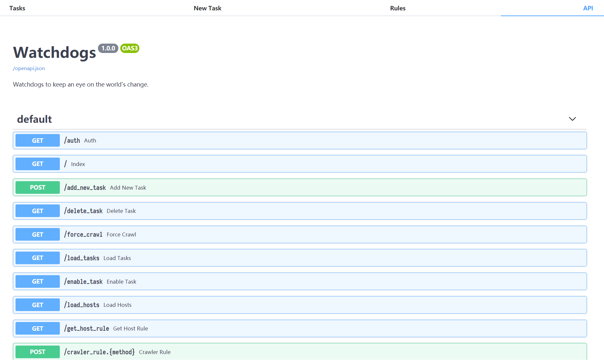Click the GET badge for /force_crawl
The image size is (604, 364).
38,234
